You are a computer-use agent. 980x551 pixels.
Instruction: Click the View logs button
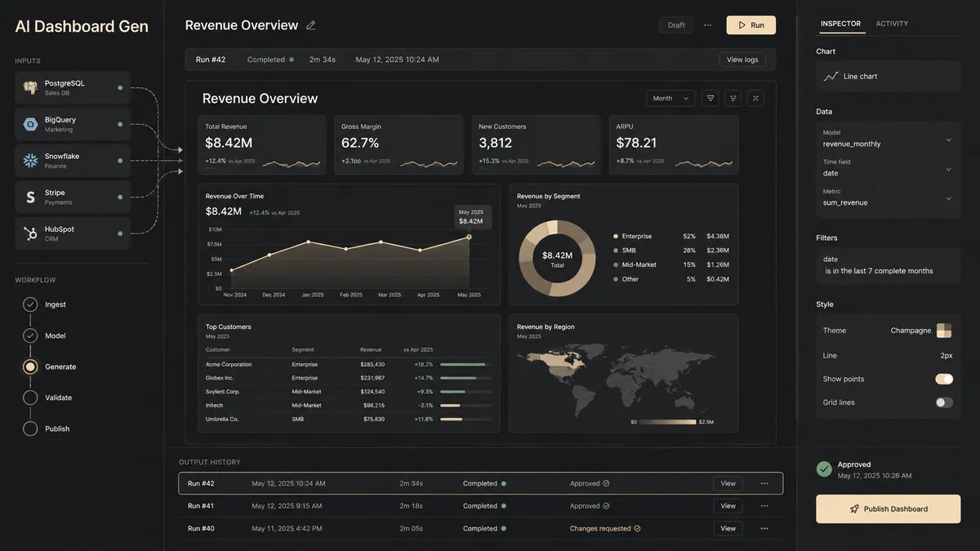coord(742,60)
